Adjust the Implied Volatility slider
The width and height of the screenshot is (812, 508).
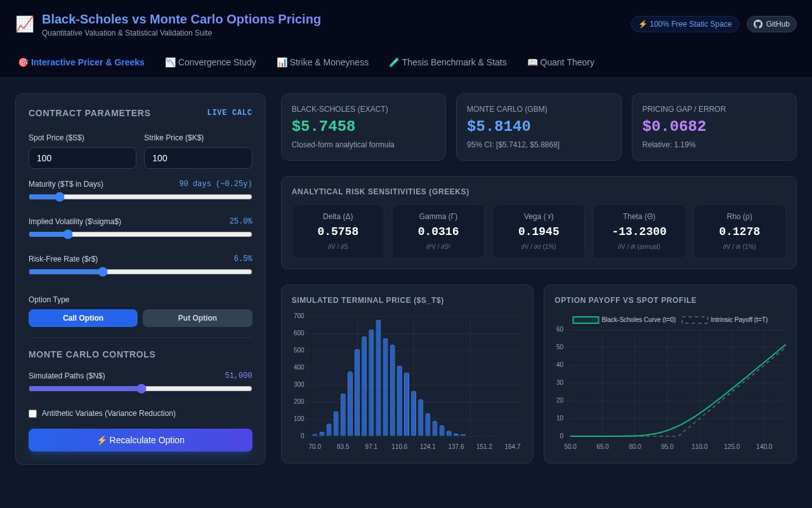[140, 234]
